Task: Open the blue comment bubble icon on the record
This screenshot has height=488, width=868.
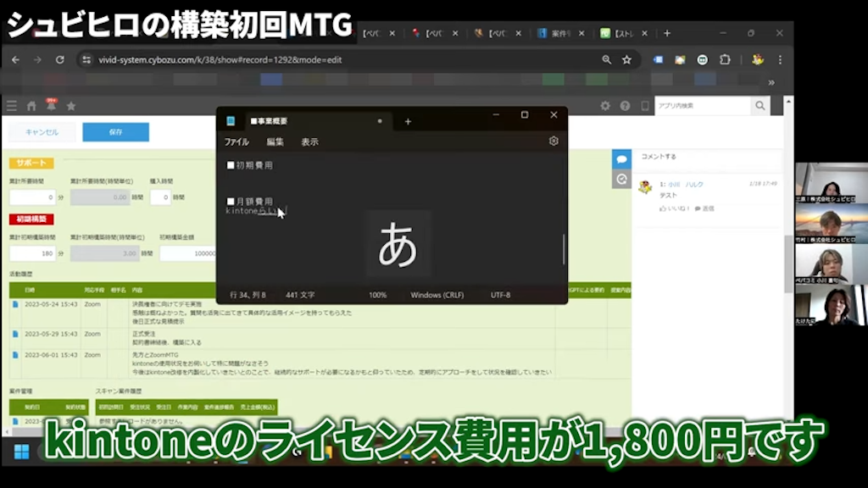Action: (x=623, y=159)
